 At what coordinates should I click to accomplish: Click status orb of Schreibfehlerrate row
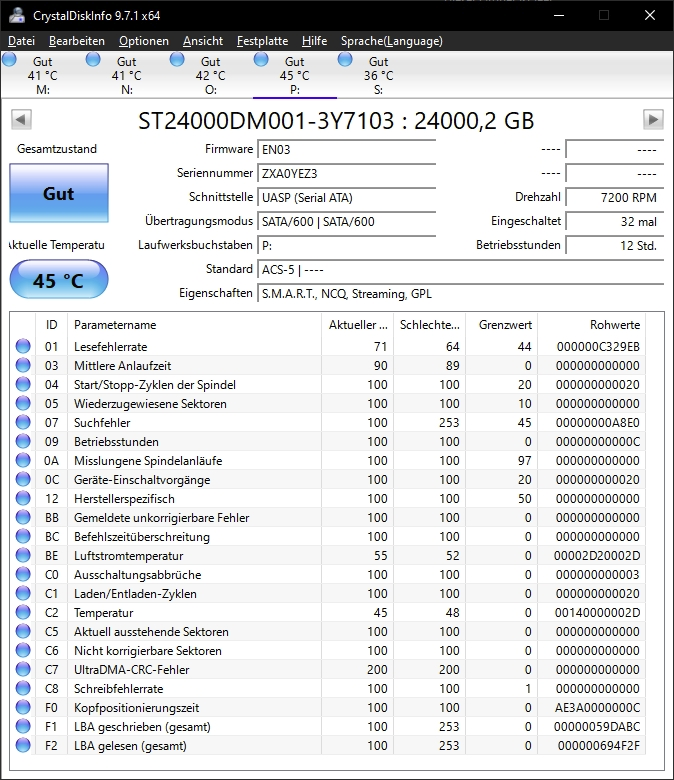point(23,688)
